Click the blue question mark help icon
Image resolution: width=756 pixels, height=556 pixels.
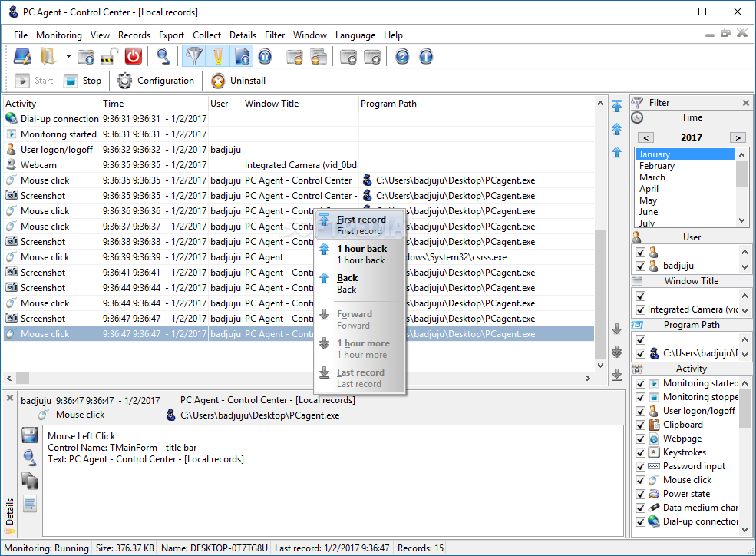pos(402,56)
